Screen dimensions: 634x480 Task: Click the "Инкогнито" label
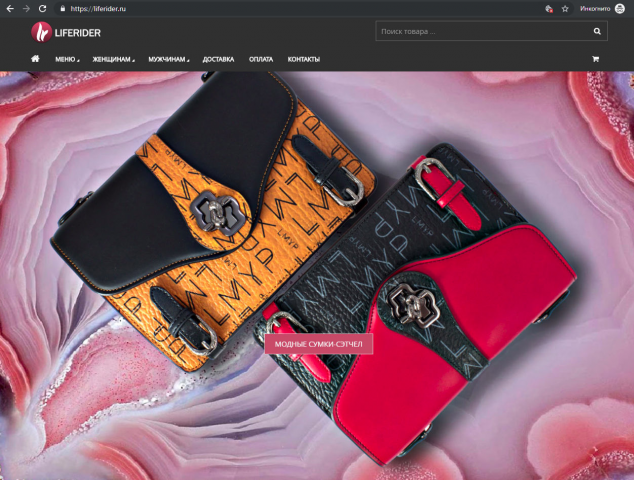(595, 8)
